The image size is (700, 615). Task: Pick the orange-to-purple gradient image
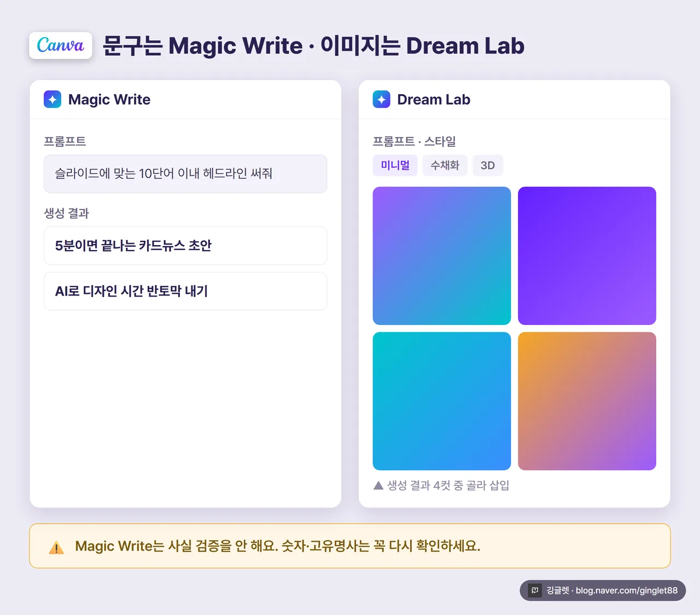(x=587, y=401)
